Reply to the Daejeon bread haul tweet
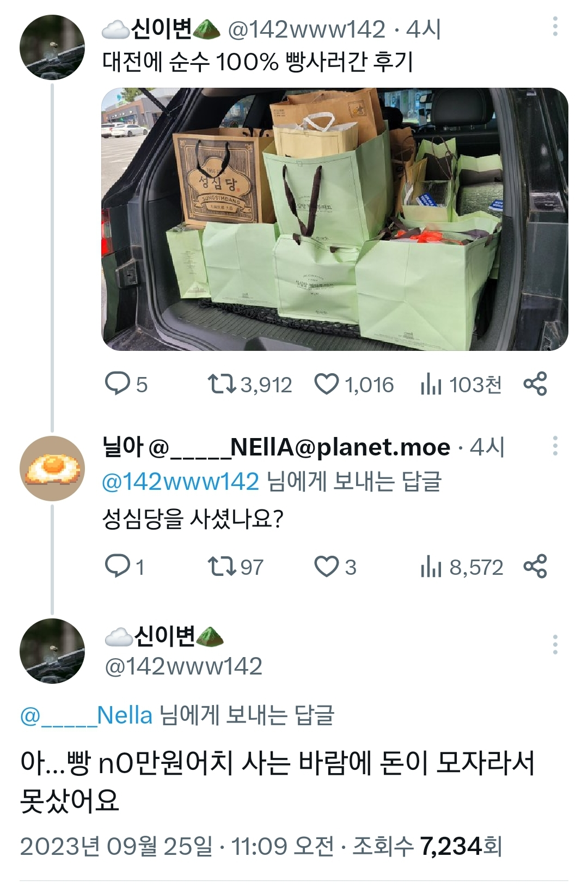The height and width of the screenshot is (887, 588). (x=117, y=384)
